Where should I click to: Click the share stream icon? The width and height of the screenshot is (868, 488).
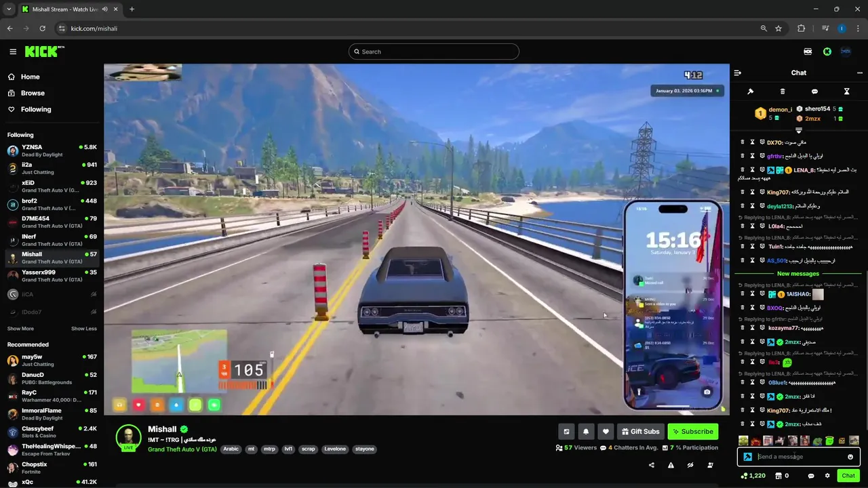coord(652,465)
